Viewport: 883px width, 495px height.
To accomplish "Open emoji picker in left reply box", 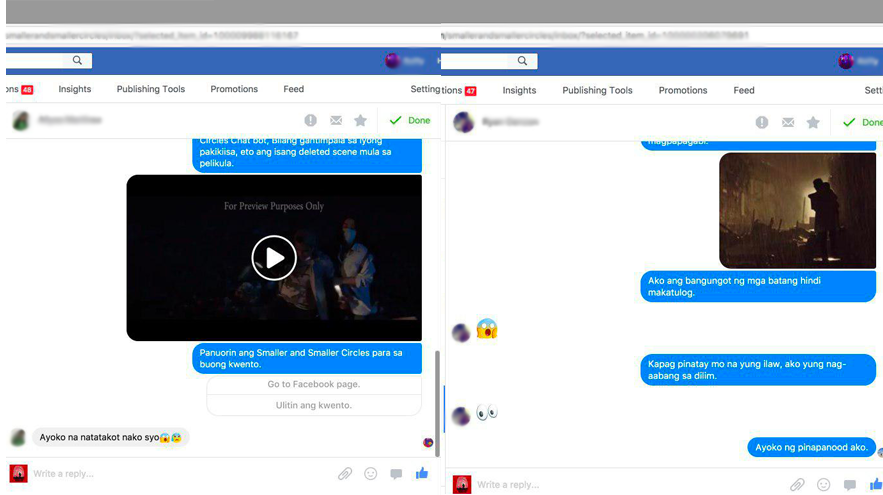I will coord(371,474).
